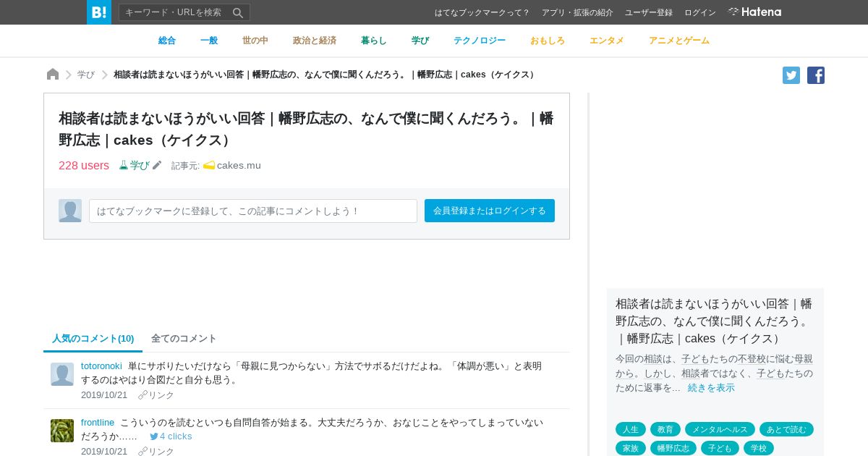This screenshot has width=868, height=456.
Task: Open the cakes.mu favicon source
Action: [209, 165]
